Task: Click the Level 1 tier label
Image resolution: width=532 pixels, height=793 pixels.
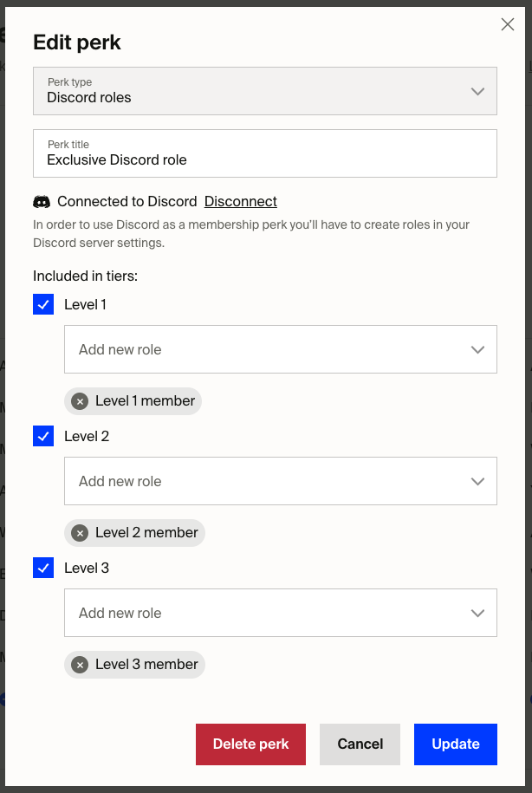Action: [x=85, y=304]
